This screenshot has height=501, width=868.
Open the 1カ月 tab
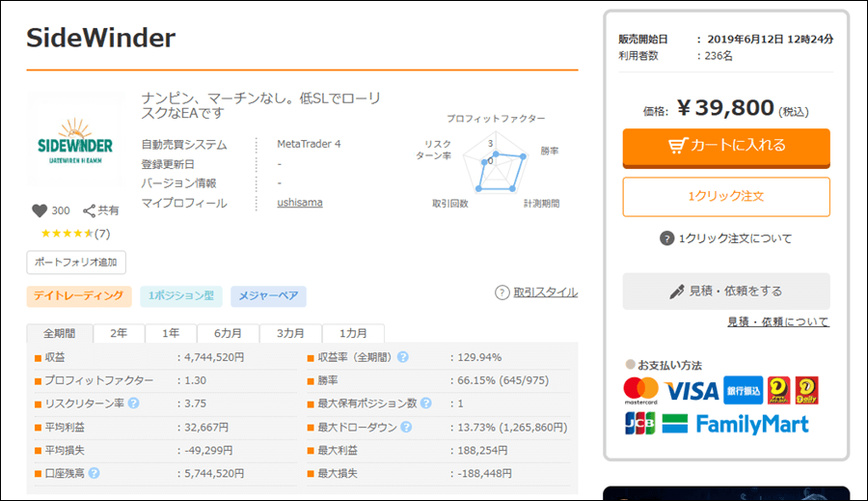coord(352,333)
